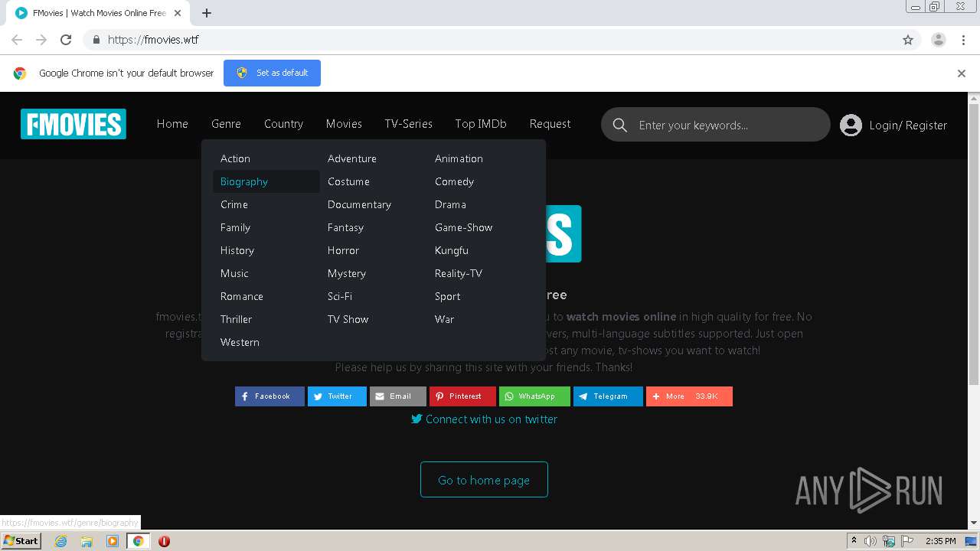Open the Chrome profile icon
This screenshot has width=980, height=551.
(x=939, y=40)
